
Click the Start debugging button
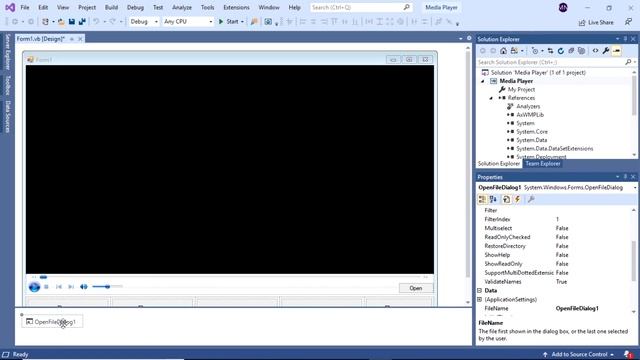229,22
